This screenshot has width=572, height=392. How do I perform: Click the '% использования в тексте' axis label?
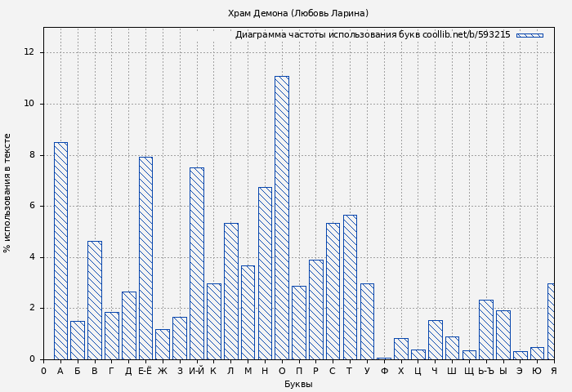(8, 193)
